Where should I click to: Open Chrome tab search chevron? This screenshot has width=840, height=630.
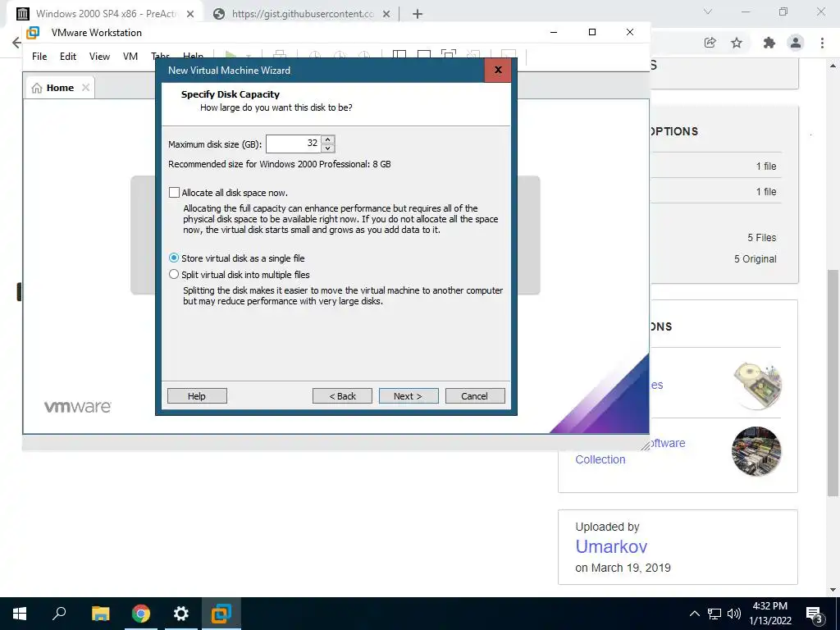pos(708,11)
